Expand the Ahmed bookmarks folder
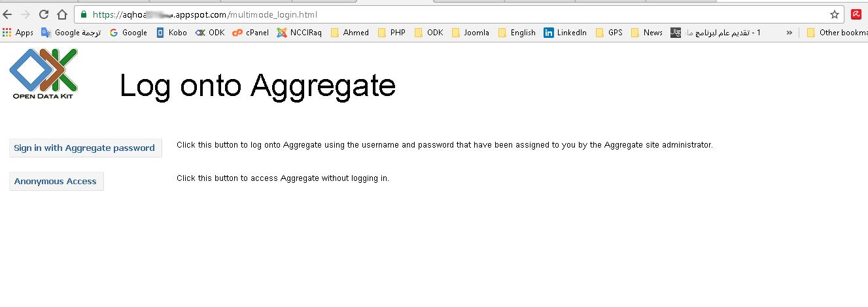Viewport: 868px width, 307px height. (350, 33)
